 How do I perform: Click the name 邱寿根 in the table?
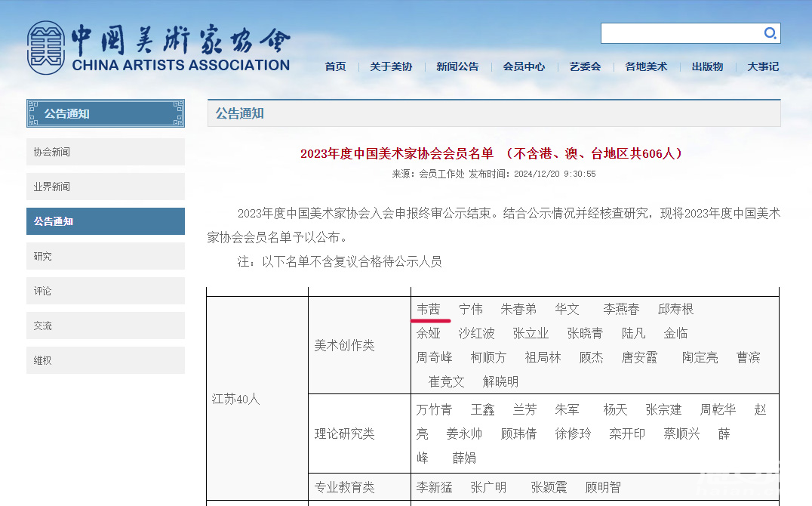[x=676, y=310]
